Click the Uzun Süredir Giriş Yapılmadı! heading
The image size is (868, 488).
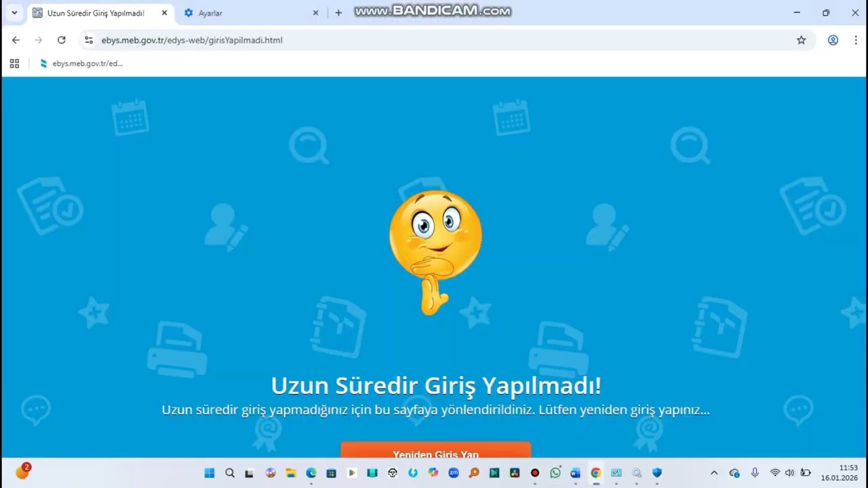(x=436, y=385)
